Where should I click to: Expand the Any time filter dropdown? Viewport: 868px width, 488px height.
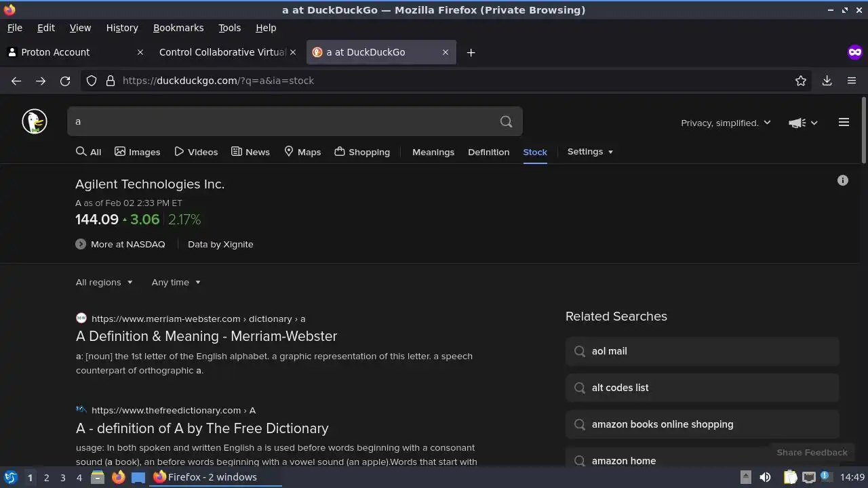[x=176, y=282]
